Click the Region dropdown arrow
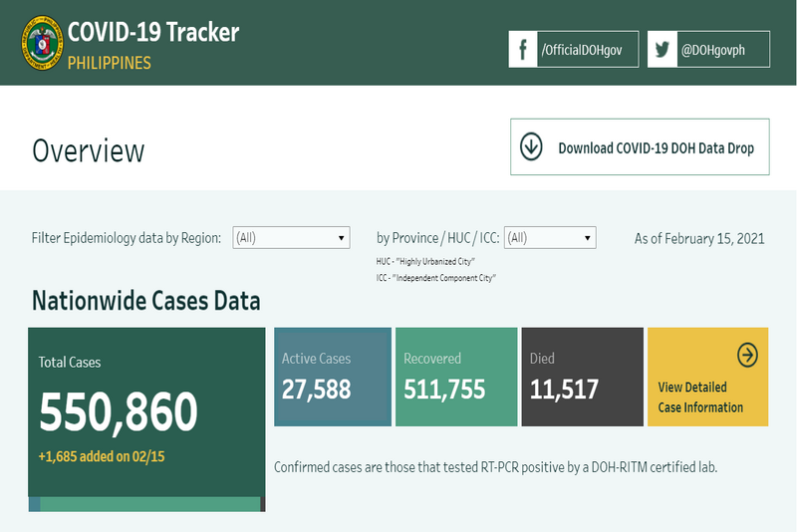Screen dimensions: 797x532 [341, 238]
